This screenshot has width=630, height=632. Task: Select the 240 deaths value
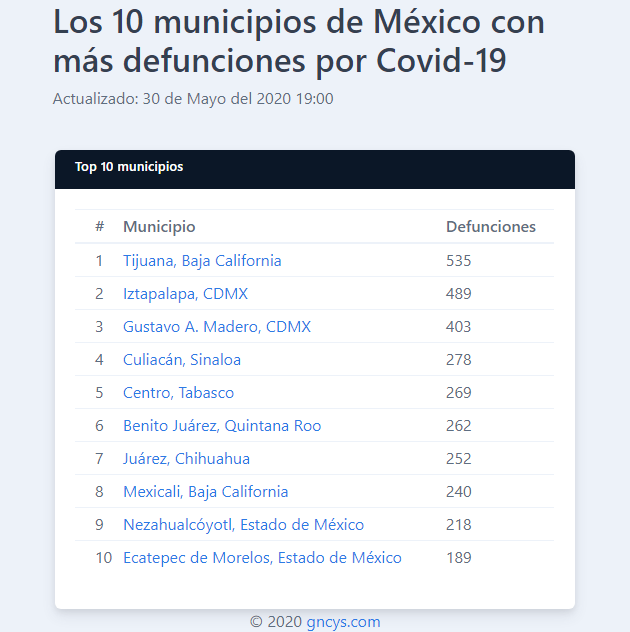458,492
